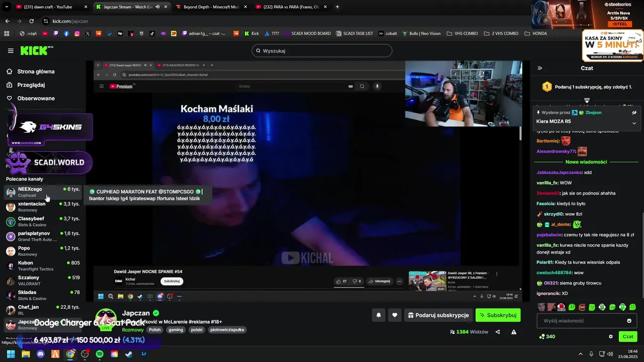Click the piotrowiczispułka tag
Screen dimensions: 644x362
point(227,330)
